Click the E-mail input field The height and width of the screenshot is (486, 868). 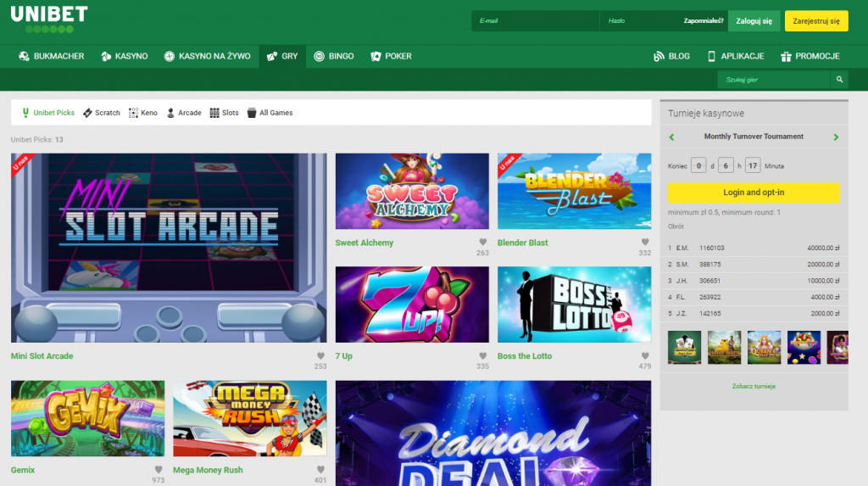click(536, 21)
